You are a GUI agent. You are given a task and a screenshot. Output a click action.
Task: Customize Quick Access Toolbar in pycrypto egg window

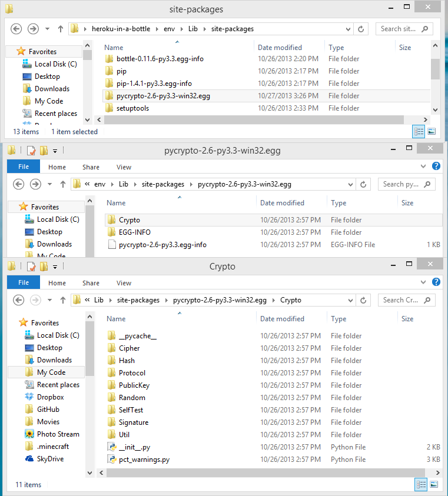point(55,151)
